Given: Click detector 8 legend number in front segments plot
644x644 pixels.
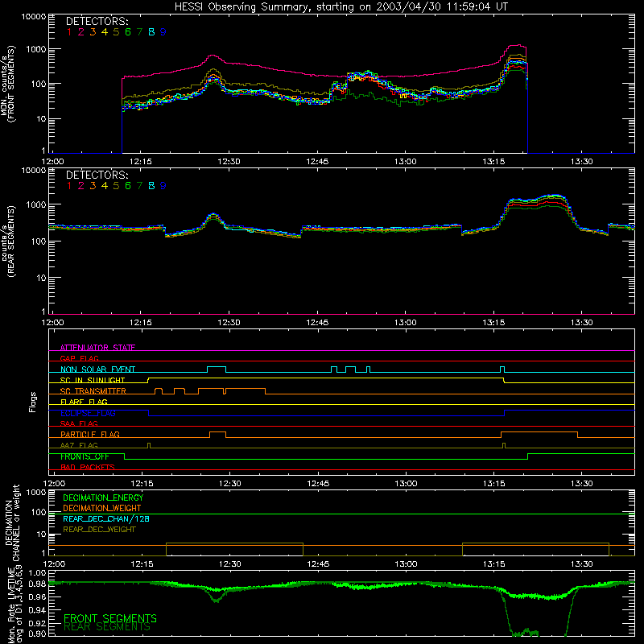Looking at the screenshot, I should pyautogui.click(x=151, y=32).
